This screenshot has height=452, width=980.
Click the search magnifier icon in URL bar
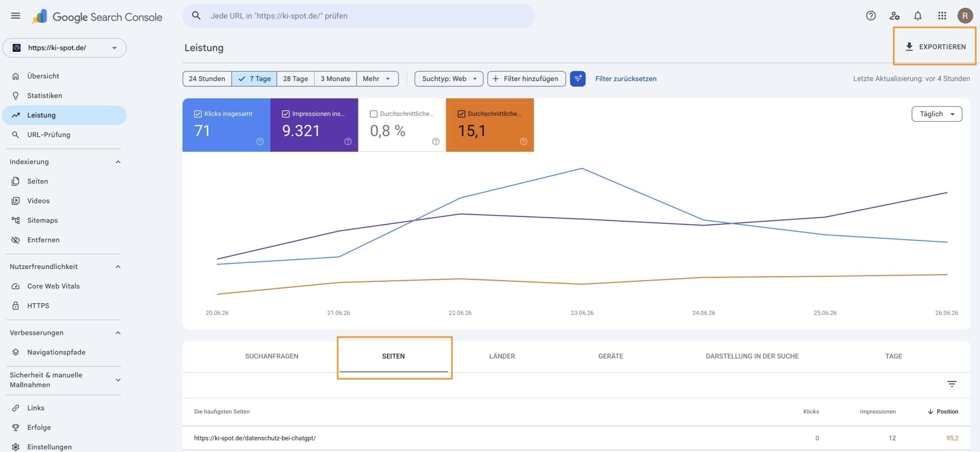click(x=196, y=16)
